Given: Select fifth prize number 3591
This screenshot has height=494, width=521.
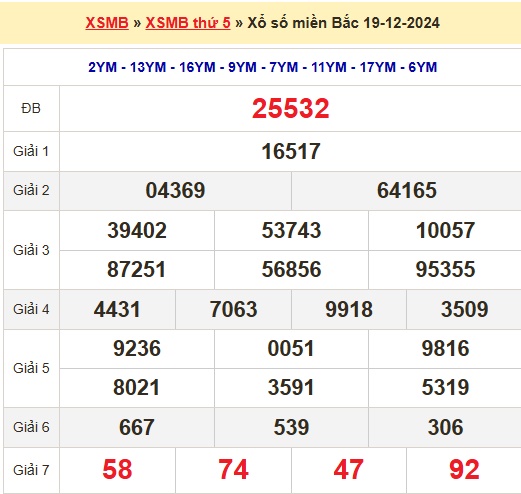Looking at the screenshot, I should point(291,388).
